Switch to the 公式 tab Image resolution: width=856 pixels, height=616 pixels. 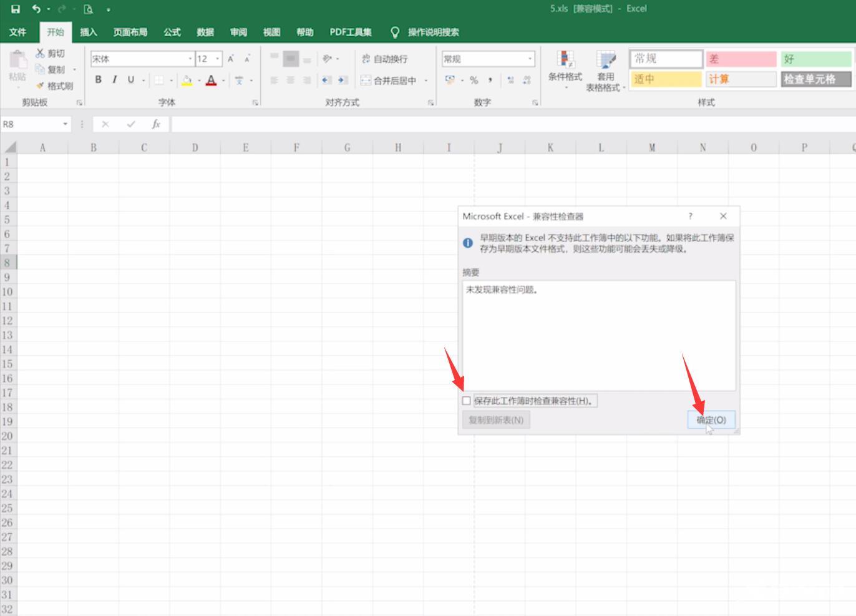[x=172, y=32]
